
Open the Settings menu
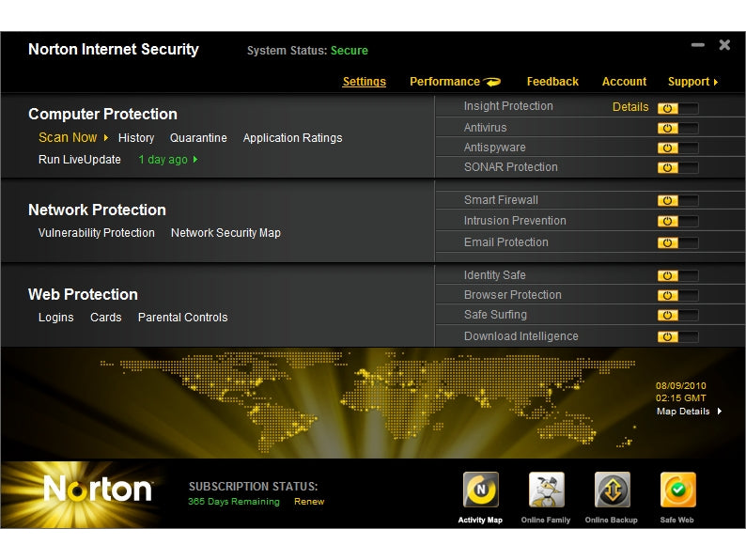[x=364, y=82]
